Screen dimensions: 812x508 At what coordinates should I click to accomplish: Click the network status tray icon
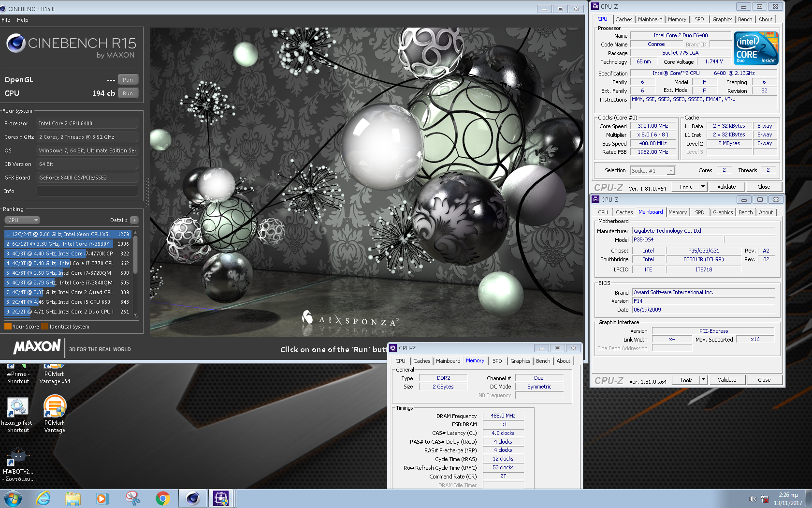(x=765, y=499)
